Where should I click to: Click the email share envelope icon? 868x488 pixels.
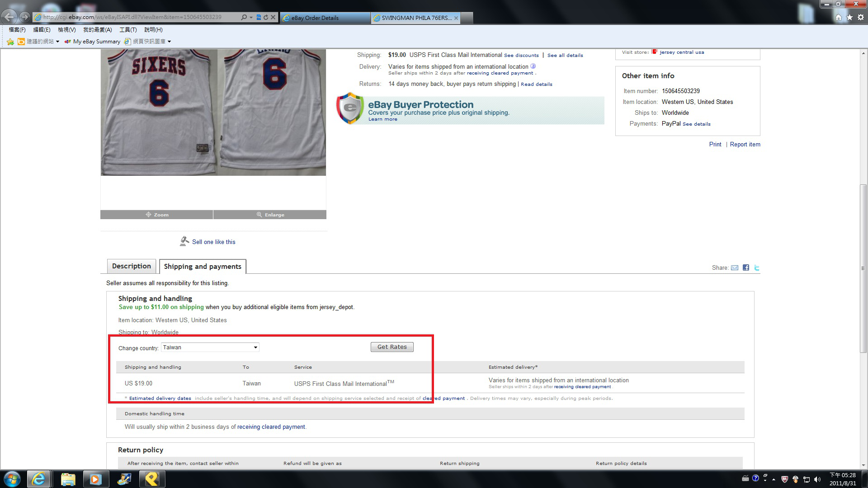point(735,267)
